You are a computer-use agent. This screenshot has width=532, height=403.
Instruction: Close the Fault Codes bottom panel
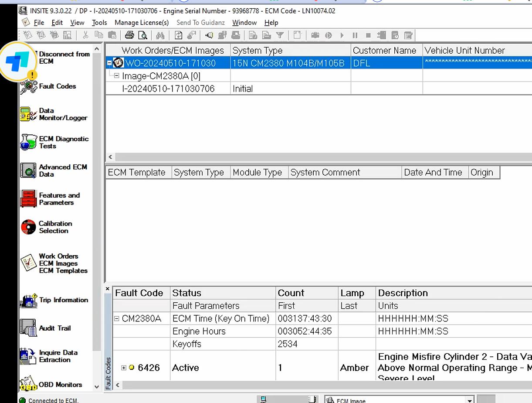(x=108, y=289)
